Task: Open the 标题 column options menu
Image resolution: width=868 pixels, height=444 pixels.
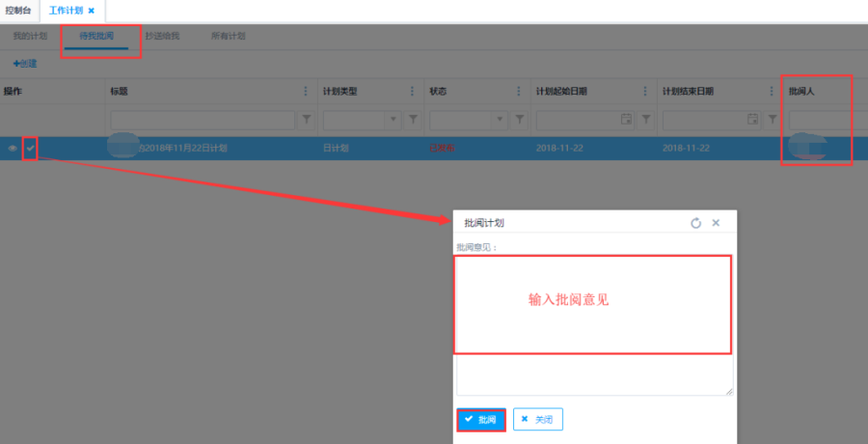Action: [307, 92]
